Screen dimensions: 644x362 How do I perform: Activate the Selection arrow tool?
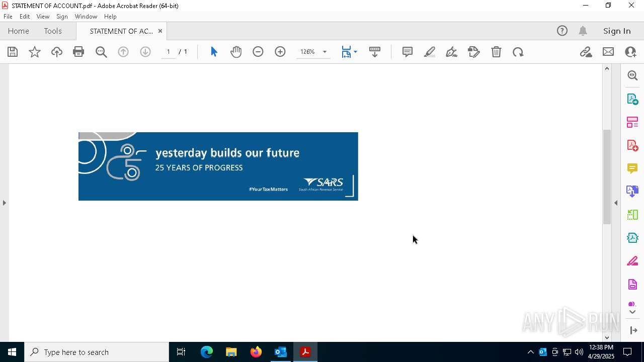(214, 52)
